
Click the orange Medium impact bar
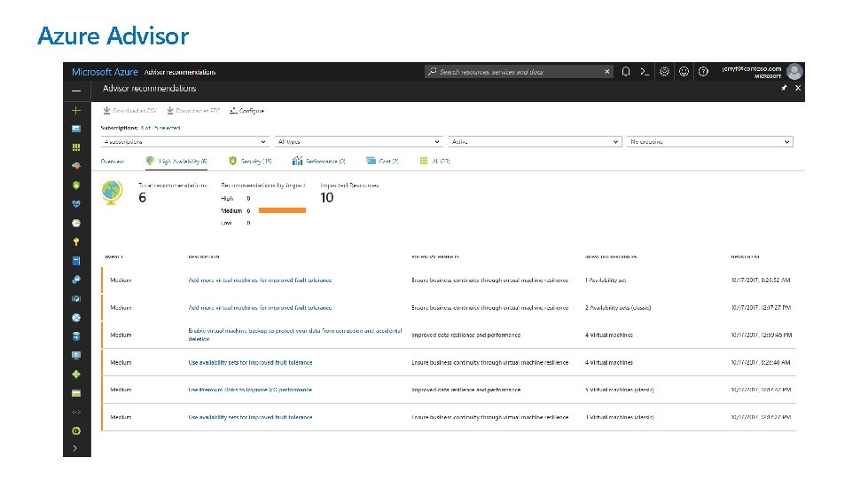[x=282, y=210]
